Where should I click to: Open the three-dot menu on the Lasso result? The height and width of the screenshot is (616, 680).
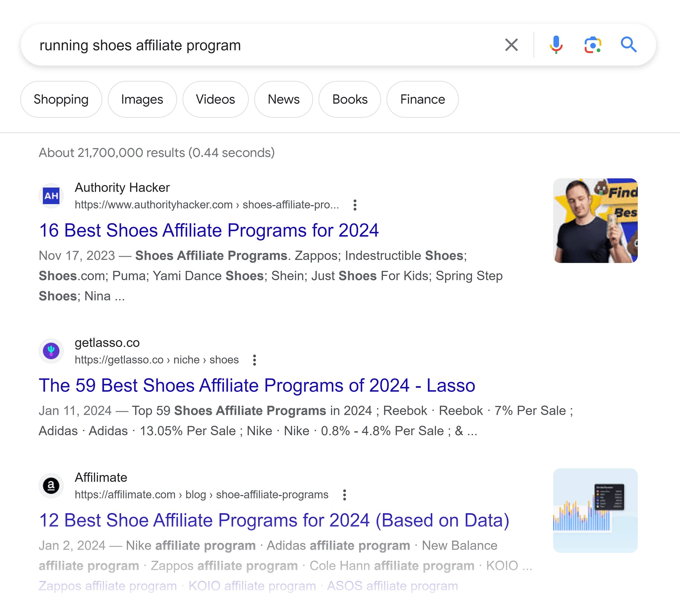coord(254,360)
